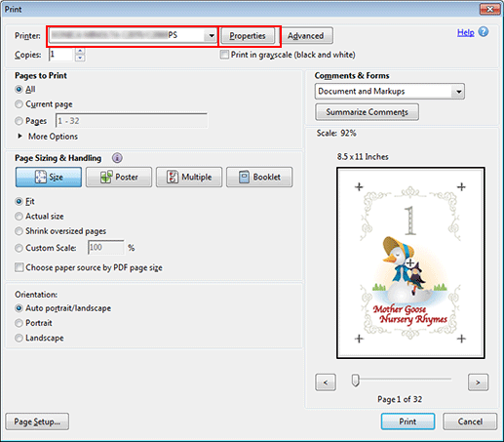Image resolution: width=504 pixels, height=442 pixels.
Task: Enable Print in grayscale checkbox
Action: coord(224,55)
